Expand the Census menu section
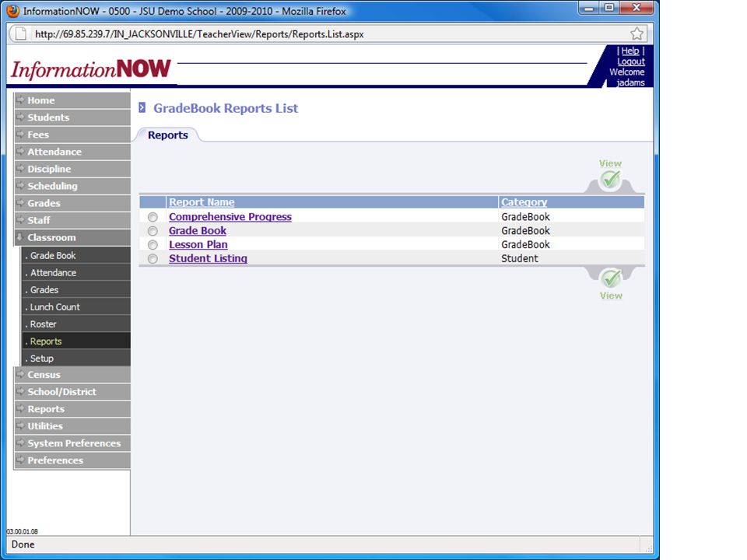The height and width of the screenshot is (560, 747). pos(72,375)
